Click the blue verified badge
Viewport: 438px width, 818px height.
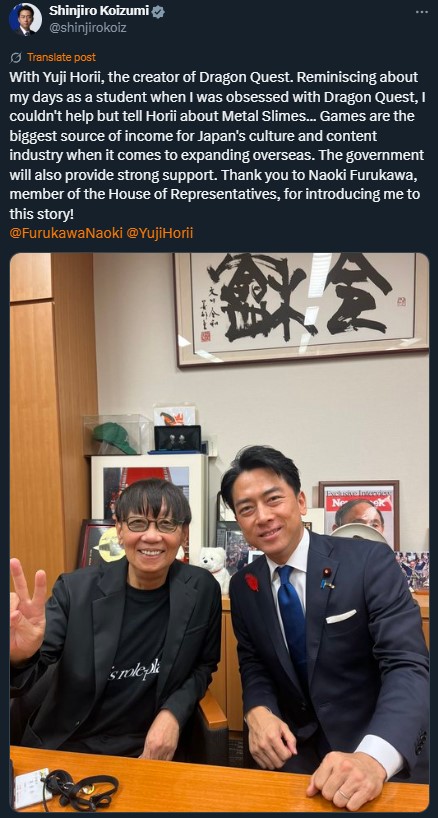tap(158, 11)
